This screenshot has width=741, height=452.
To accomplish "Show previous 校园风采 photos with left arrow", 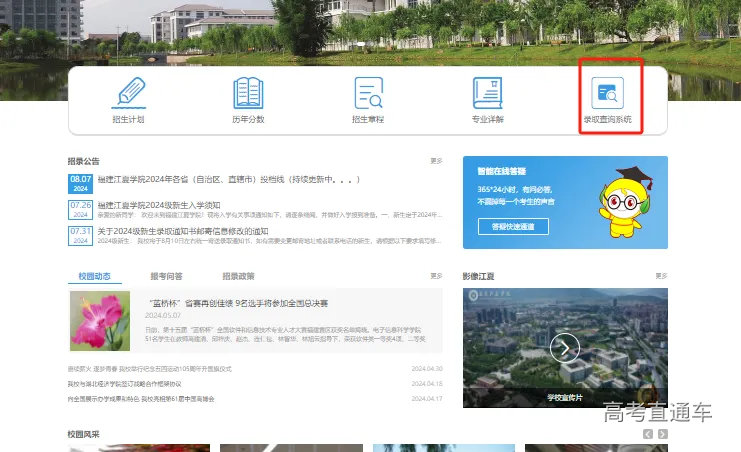I will tap(648, 434).
